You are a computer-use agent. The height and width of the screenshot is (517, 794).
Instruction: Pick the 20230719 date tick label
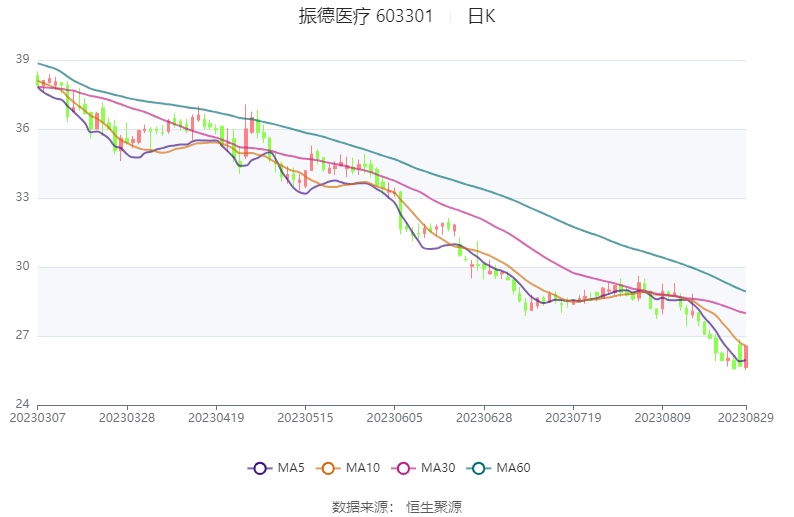tap(573, 415)
